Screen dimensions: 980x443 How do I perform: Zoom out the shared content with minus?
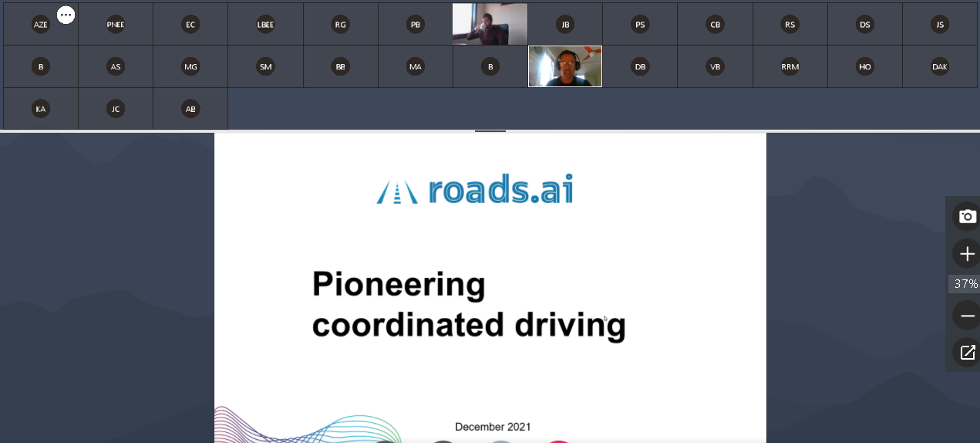pos(967,316)
